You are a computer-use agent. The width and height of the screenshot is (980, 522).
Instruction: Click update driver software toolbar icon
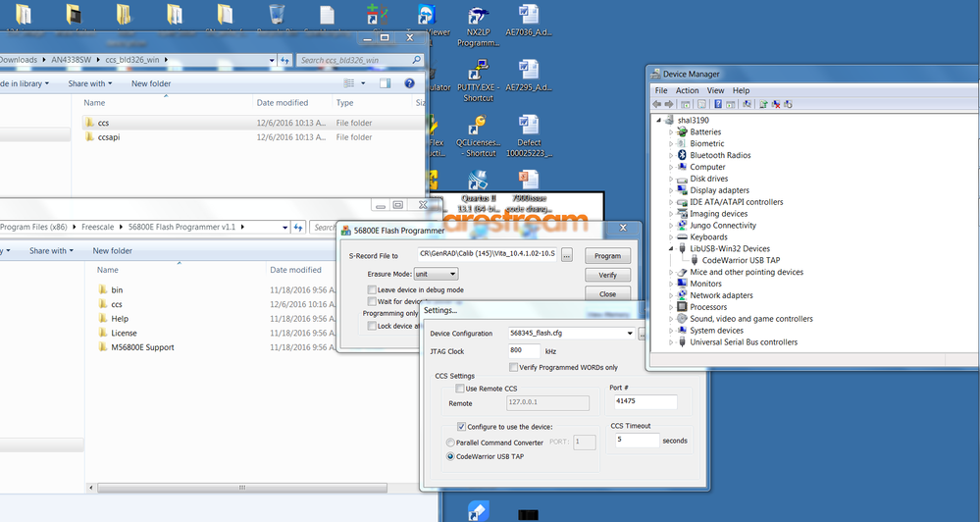click(x=763, y=104)
